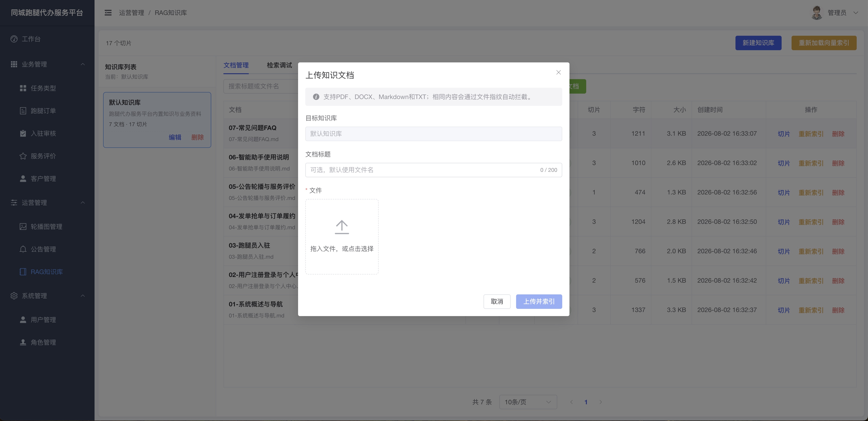Open 轮播图管理 picture icon
This screenshot has width=868, height=421.
(23, 227)
